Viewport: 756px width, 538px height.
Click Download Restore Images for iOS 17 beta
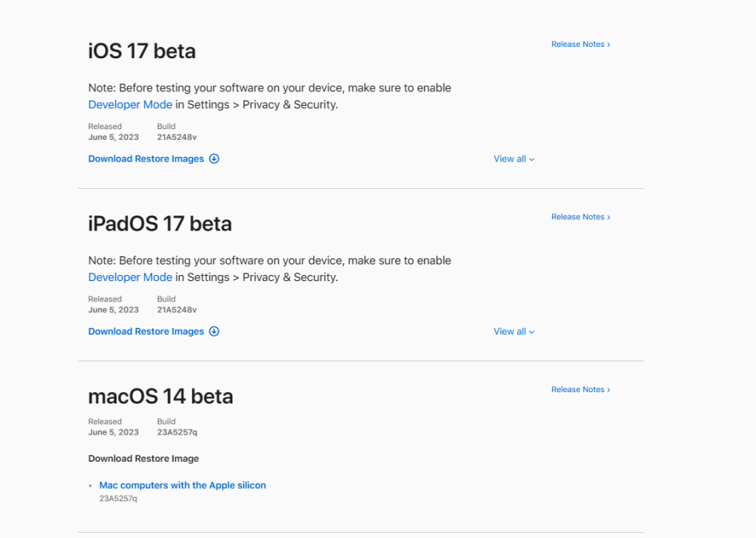tap(146, 159)
